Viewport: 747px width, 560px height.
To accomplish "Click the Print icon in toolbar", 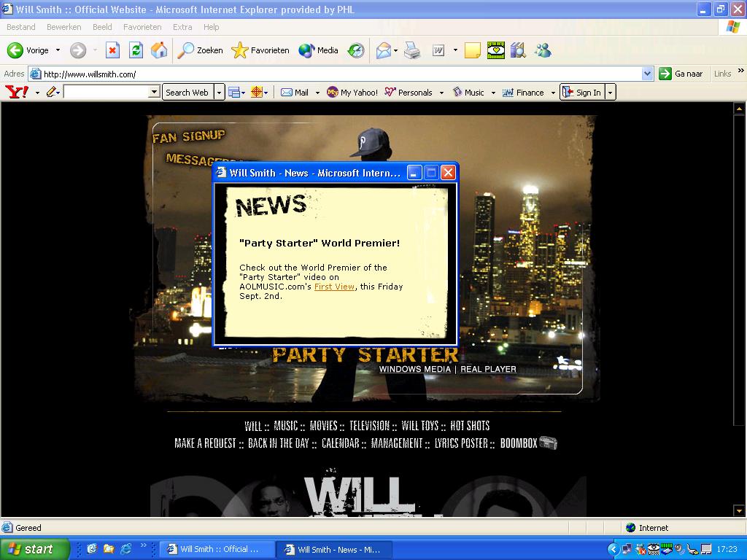I will coord(412,50).
